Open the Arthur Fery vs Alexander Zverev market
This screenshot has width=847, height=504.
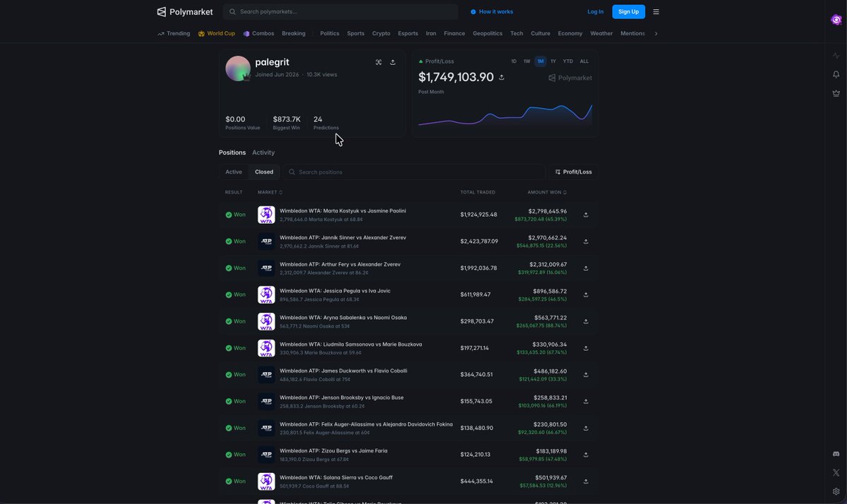click(340, 264)
